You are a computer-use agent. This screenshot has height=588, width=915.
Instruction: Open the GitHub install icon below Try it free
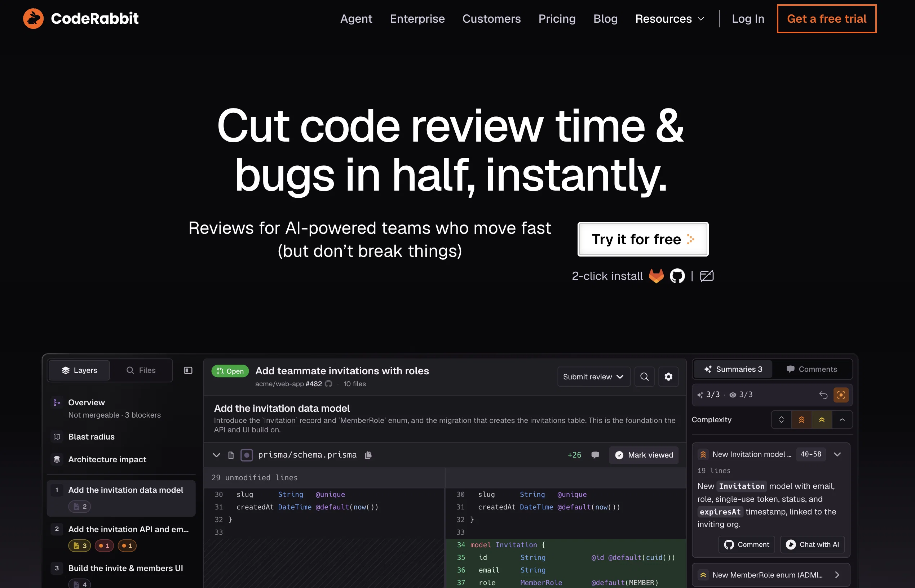click(x=677, y=276)
